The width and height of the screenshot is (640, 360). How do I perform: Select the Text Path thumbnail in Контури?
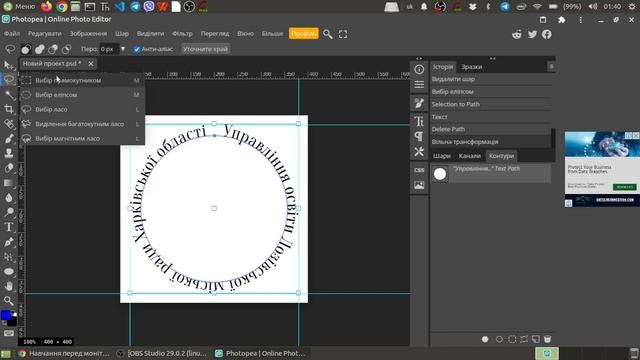coord(440,174)
